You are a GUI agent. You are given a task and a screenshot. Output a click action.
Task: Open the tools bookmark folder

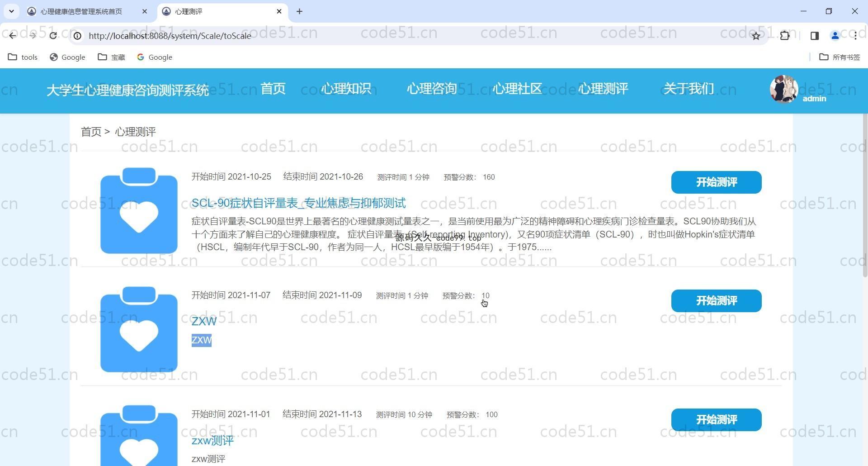click(23, 57)
